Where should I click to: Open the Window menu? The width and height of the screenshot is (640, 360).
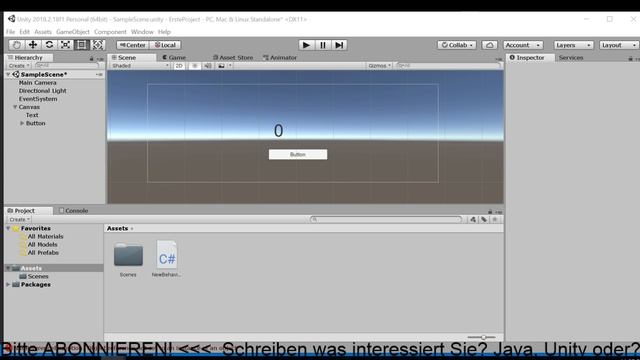[x=142, y=32]
